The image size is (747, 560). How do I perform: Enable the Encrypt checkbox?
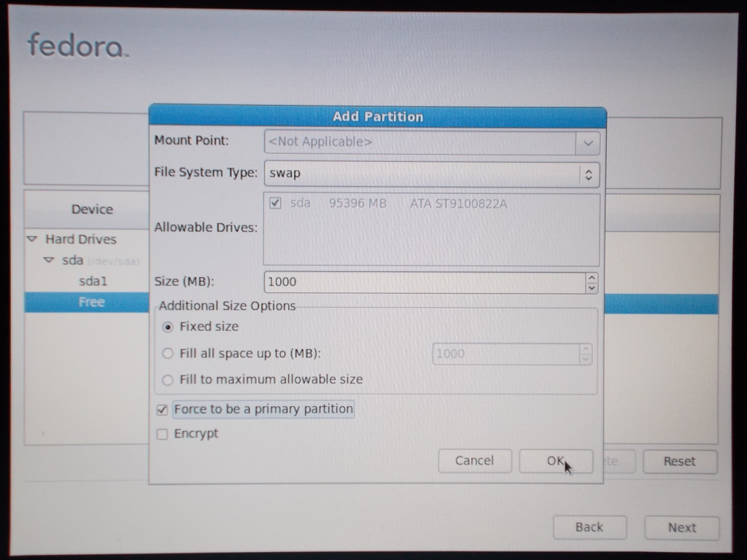163,435
